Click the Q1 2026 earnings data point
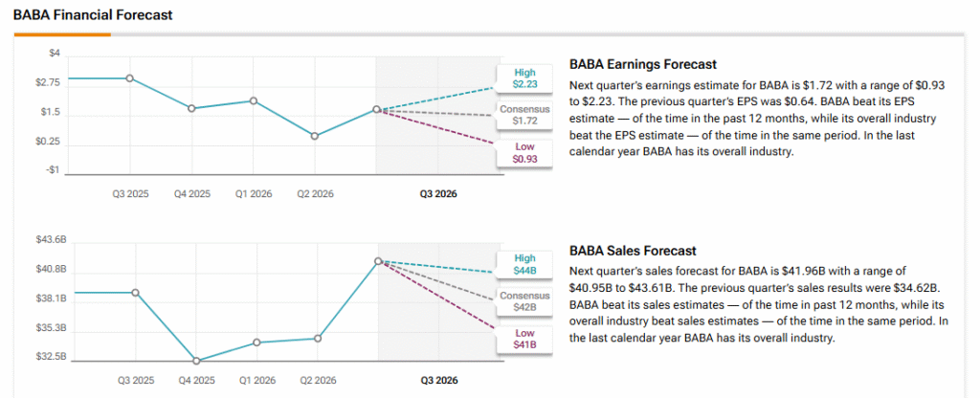980x398 pixels. click(x=254, y=100)
